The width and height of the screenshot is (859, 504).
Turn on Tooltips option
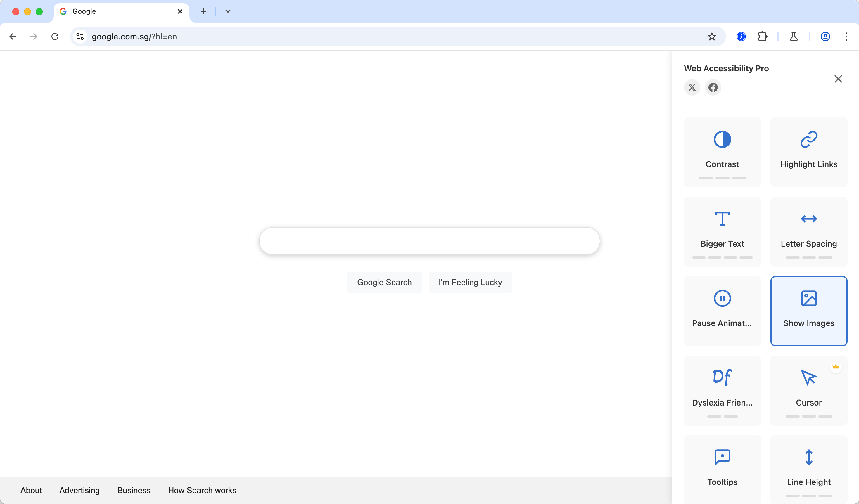722,469
